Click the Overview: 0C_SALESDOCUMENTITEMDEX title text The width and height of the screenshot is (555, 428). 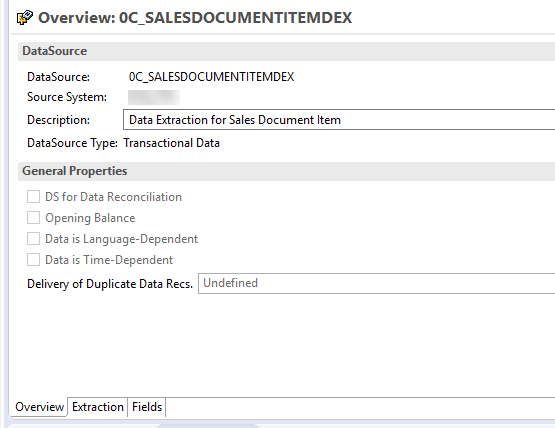pos(195,18)
